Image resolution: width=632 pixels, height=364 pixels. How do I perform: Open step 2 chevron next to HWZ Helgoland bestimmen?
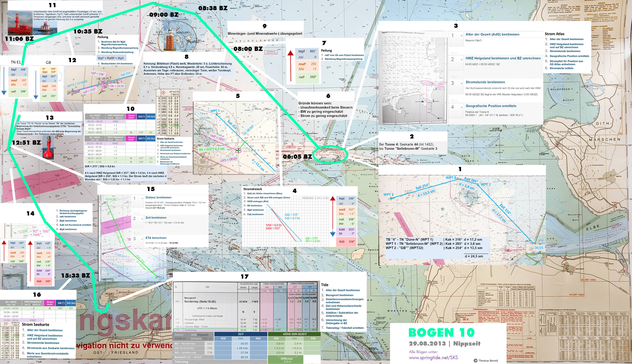(x=462, y=59)
